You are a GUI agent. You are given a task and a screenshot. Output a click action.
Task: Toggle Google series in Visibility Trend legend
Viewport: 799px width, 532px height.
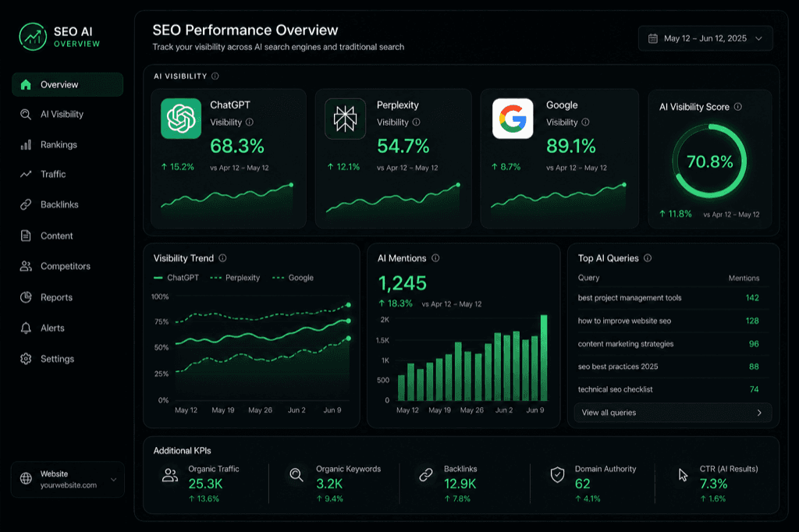click(293, 278)
